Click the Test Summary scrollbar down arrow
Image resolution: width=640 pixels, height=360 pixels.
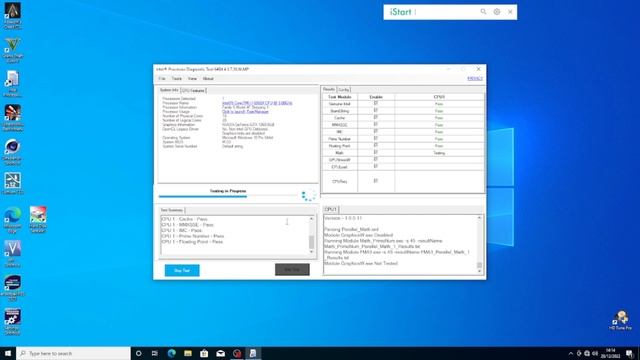pos(311,252)
